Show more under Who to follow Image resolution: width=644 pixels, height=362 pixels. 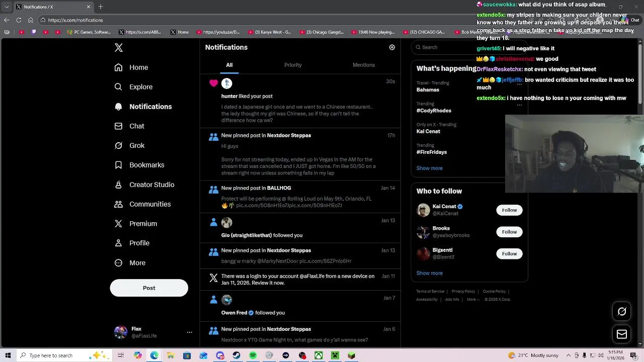pyautogui.click(x=429, y=273)
